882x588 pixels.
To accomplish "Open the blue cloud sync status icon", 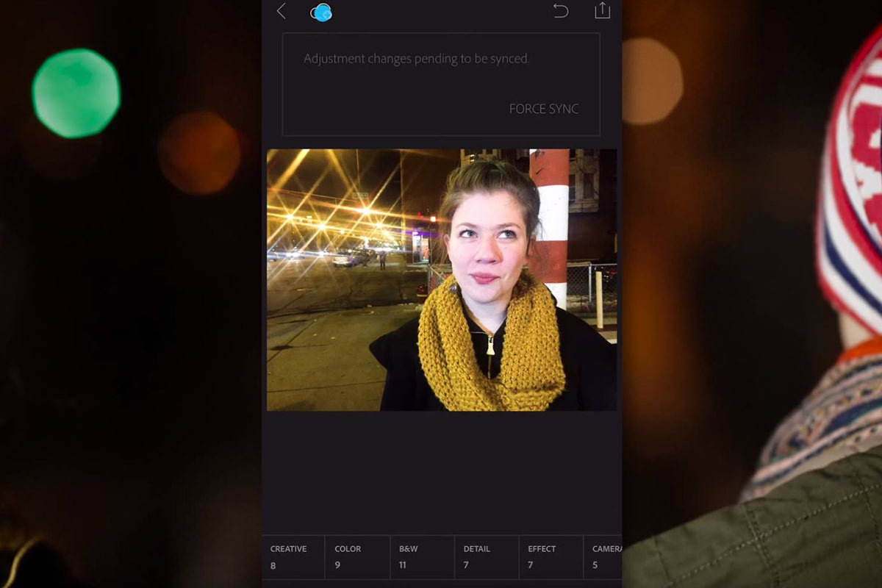I will [x=321, y=12].
